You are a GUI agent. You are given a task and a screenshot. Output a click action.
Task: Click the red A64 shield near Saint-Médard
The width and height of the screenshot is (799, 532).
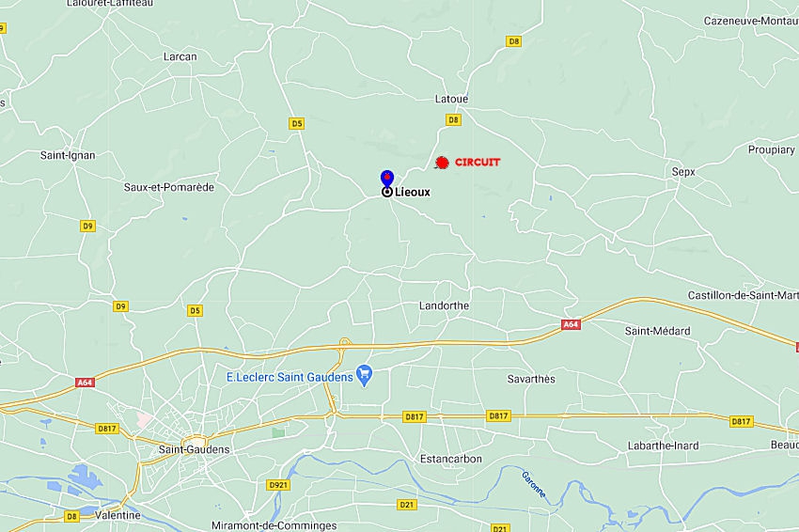coord(571,324)
